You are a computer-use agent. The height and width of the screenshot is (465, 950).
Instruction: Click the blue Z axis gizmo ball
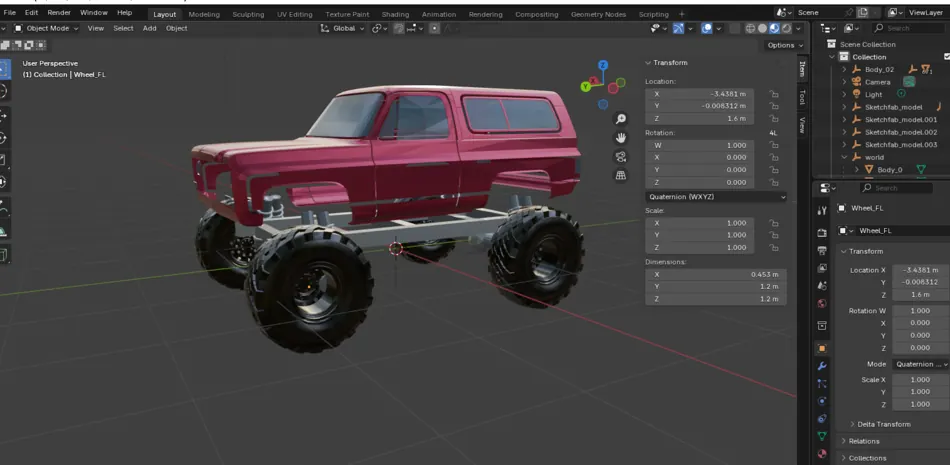click(603, 64)
